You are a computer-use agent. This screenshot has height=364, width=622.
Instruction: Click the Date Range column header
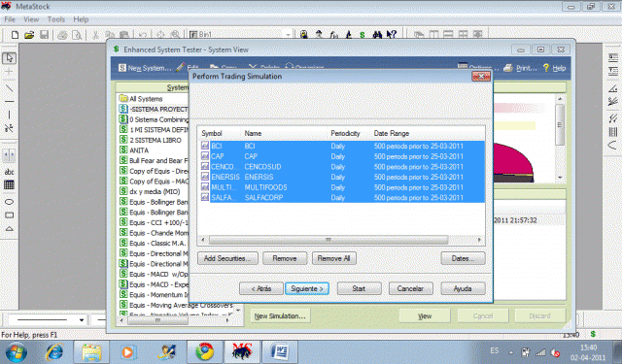click(428, 134)
